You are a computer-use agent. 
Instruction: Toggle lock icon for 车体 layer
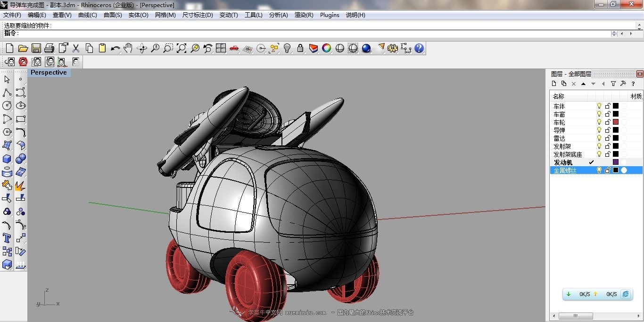(x=608, y=106)
